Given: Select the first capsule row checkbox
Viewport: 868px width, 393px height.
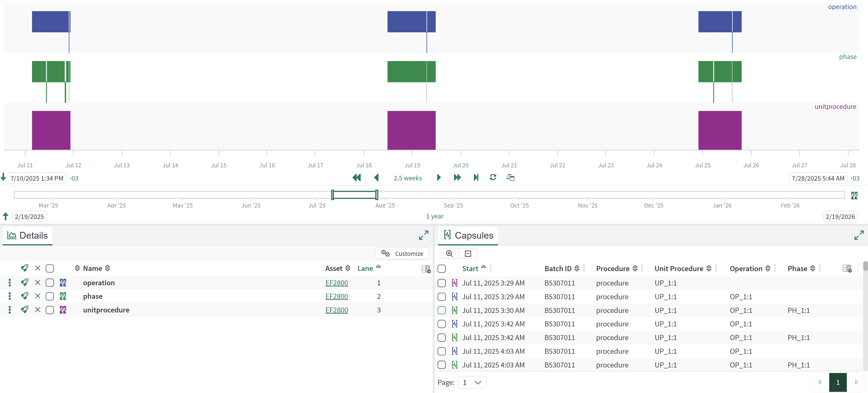Looking at the screenshot, I should pyautogui.click(x=441, y=283).
